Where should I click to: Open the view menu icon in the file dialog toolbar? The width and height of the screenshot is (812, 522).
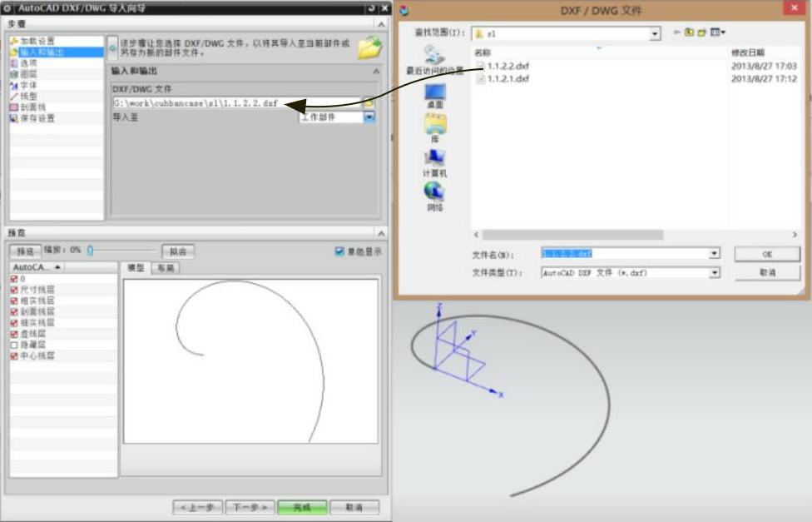tap(718, 32)
